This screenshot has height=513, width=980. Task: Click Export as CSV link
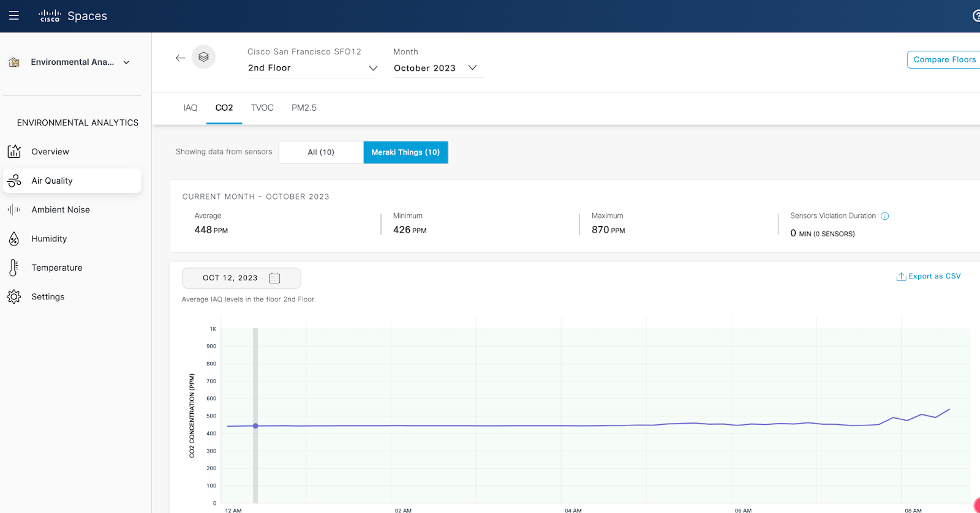pyautogui.click(x=929, y=277)
